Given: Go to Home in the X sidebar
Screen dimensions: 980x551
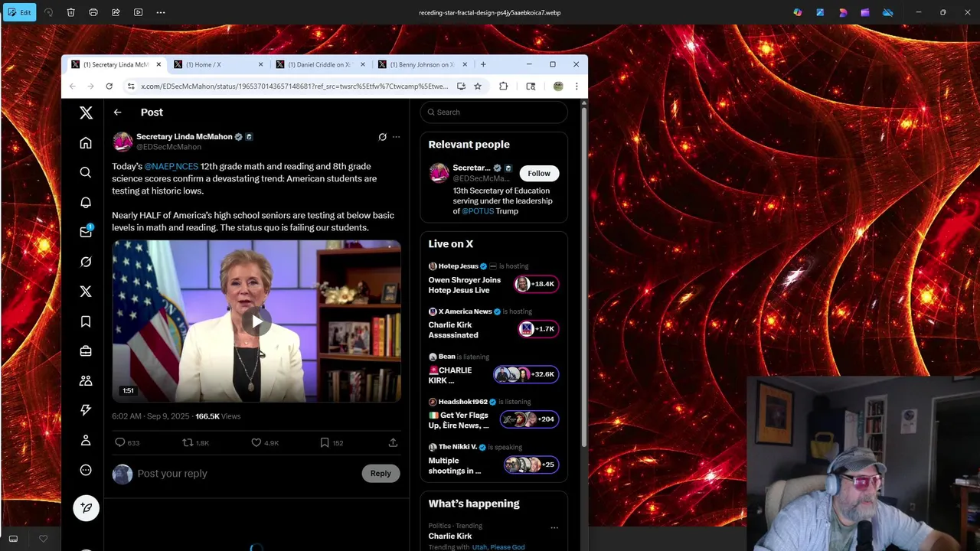Looking at the screenshot, I should click(x=86, y=143).
